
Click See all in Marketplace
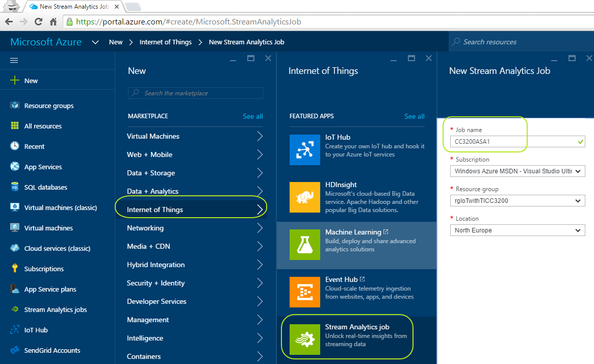click(x=253, y=116)
